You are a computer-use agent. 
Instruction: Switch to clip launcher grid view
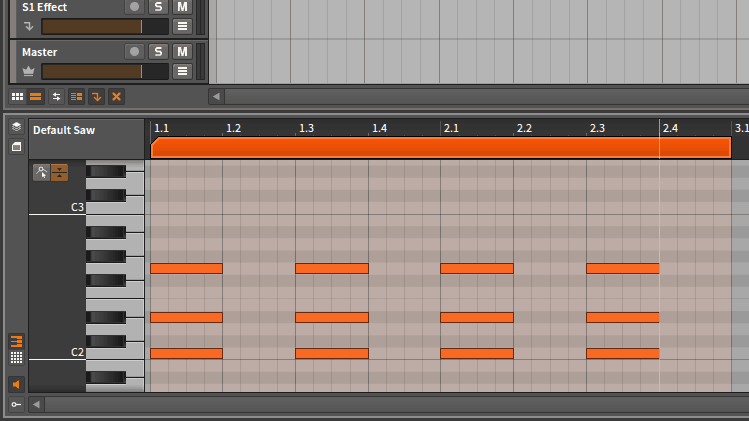tap(17, 97)
